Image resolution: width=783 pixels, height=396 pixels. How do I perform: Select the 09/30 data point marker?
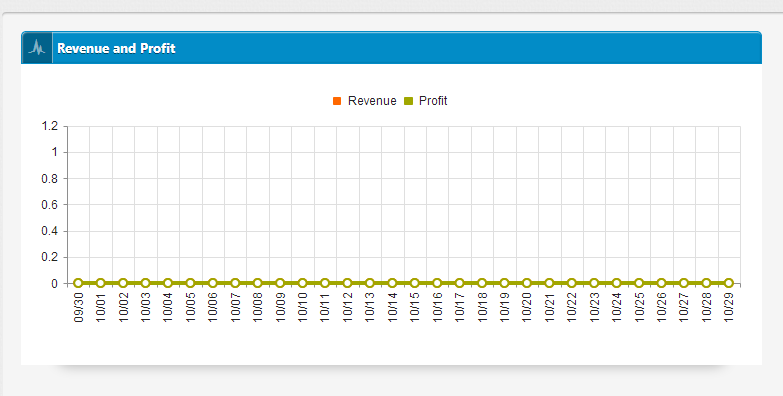coord(78,283)
